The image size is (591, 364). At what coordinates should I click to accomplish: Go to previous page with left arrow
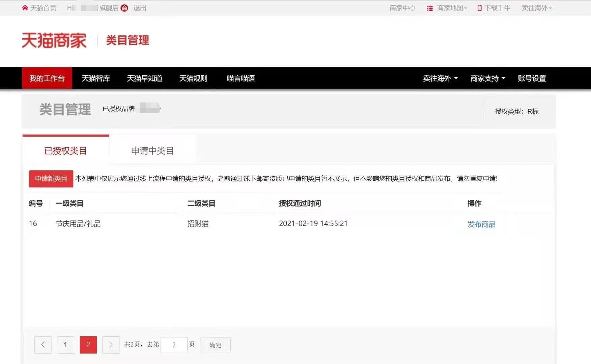click(x=43, y=345)
